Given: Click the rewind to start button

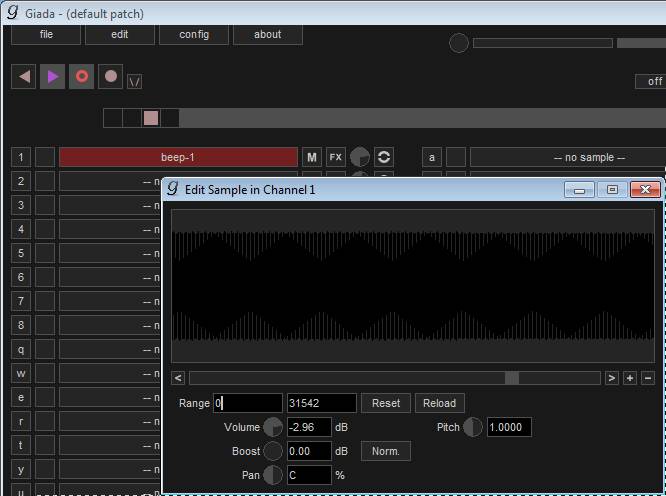Looking at the screenshot, I should click(x=24, y=76).
